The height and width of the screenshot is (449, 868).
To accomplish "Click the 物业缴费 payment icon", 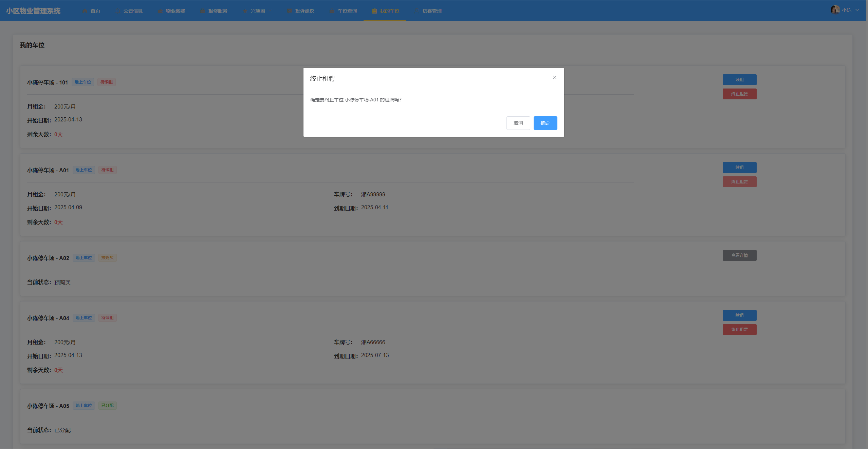I will 160,11.
